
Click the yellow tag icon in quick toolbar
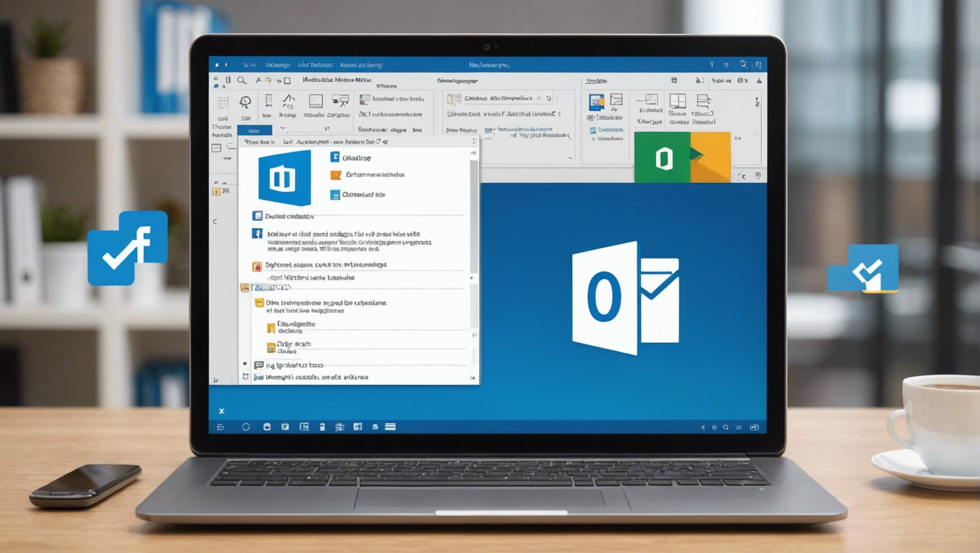pos(268,80)
